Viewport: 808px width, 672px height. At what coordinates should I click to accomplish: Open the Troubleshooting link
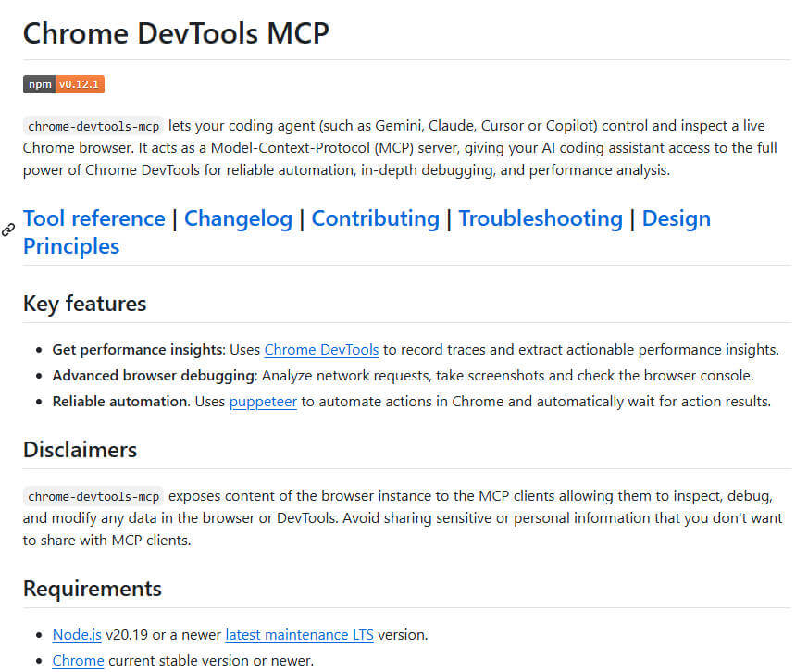pos(541,218)
